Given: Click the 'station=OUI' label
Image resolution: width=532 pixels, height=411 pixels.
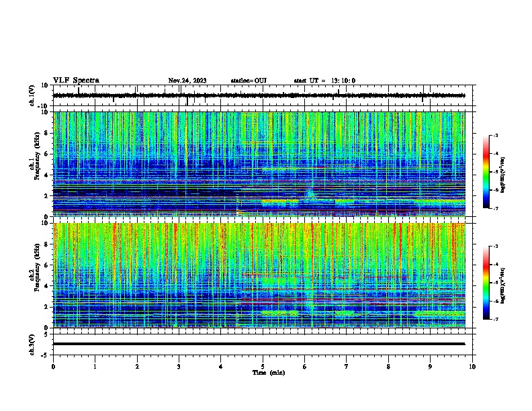Looking at the screenshot, I should 249,81.
